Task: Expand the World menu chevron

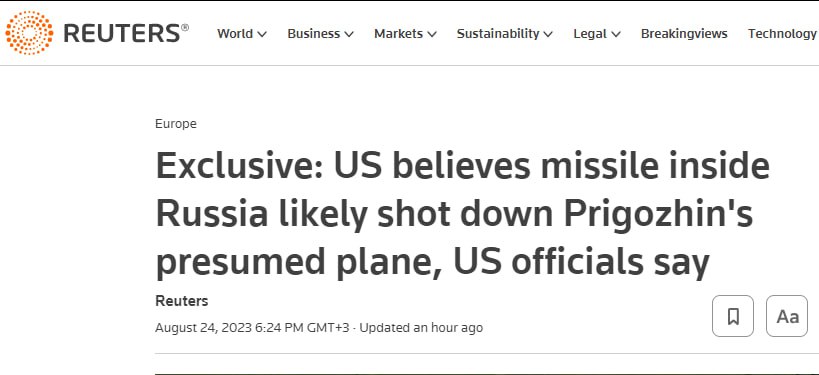Action: click(262, 34)
